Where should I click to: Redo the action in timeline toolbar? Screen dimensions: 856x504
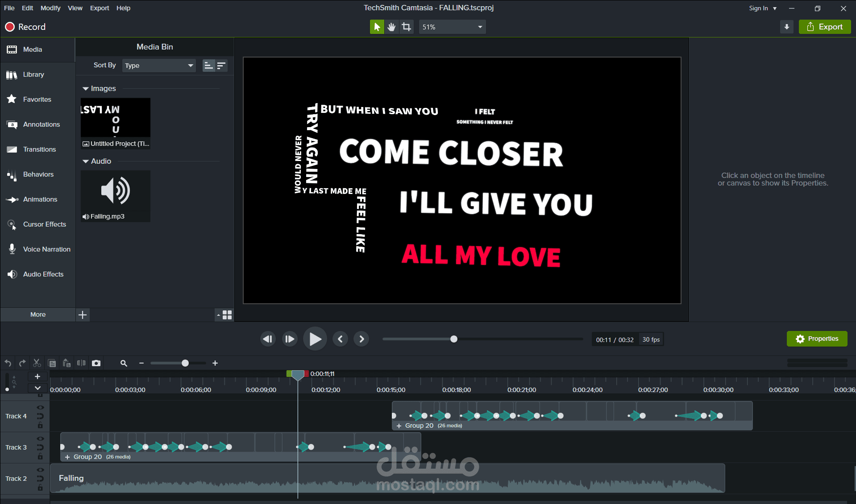point(22,363)
